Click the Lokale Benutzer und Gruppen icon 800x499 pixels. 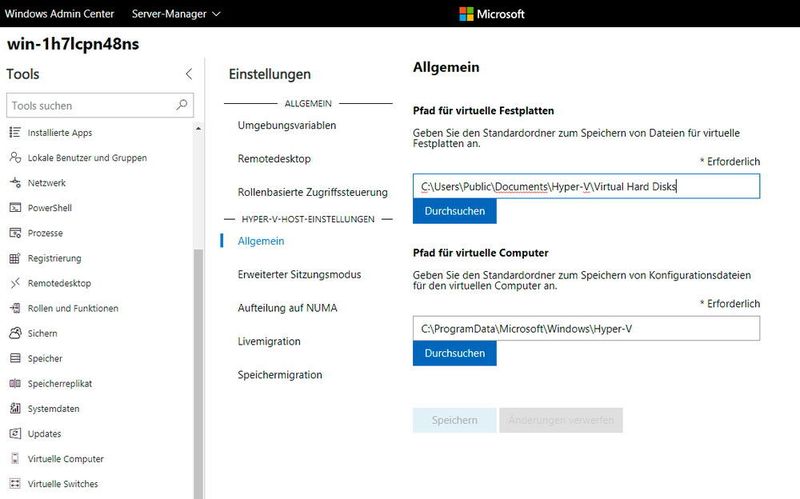pyautogui.click(x=15, y=158)
